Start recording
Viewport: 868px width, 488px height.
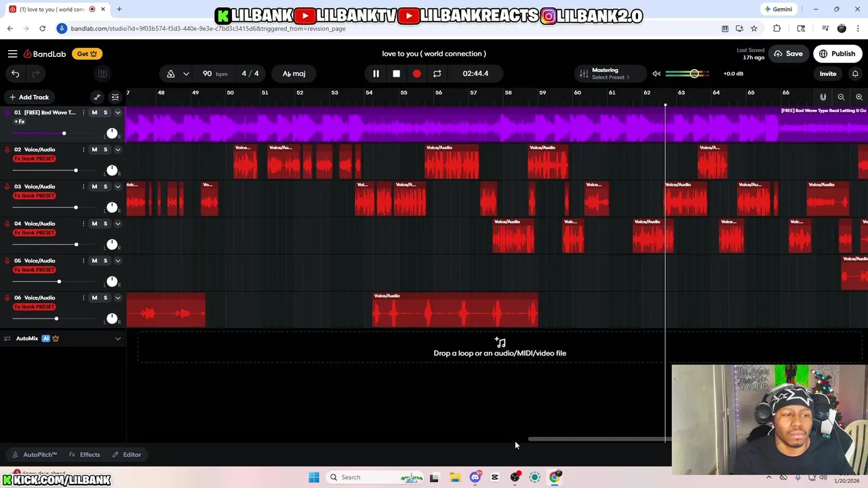(416, 73)
